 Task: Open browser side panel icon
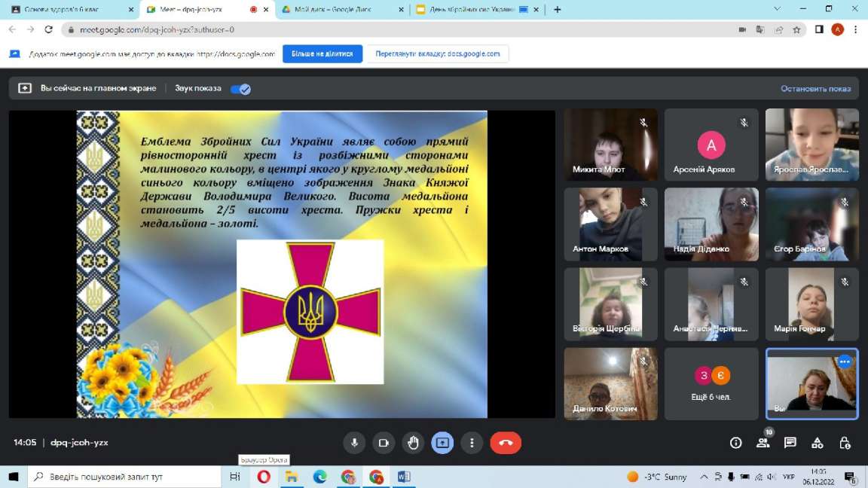tap(819, 30)
